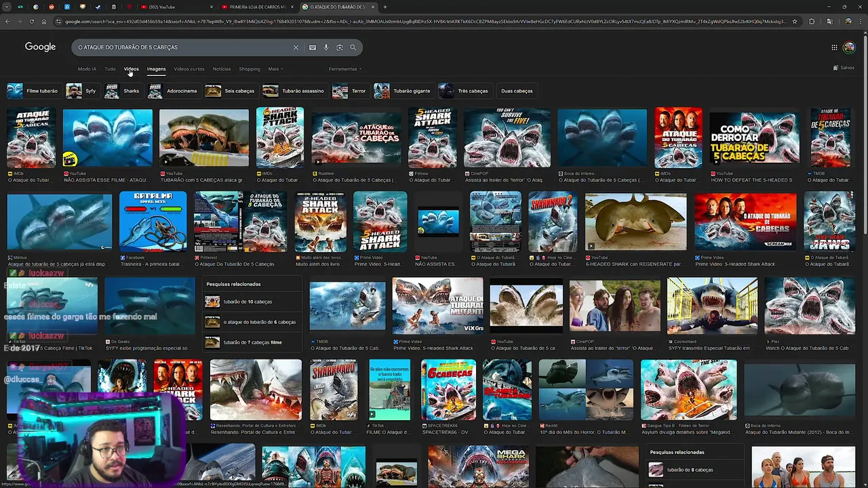Open the '6 CABEÇAS' SPACETREK66 poster thumbnail

point(448,390)
